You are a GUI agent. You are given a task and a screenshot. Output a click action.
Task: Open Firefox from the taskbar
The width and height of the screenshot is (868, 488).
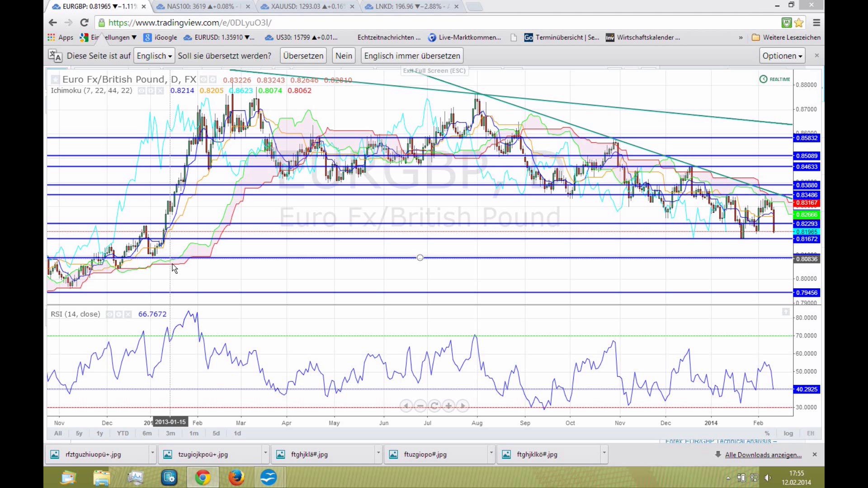pyautogui.click(x=236, y=477)
